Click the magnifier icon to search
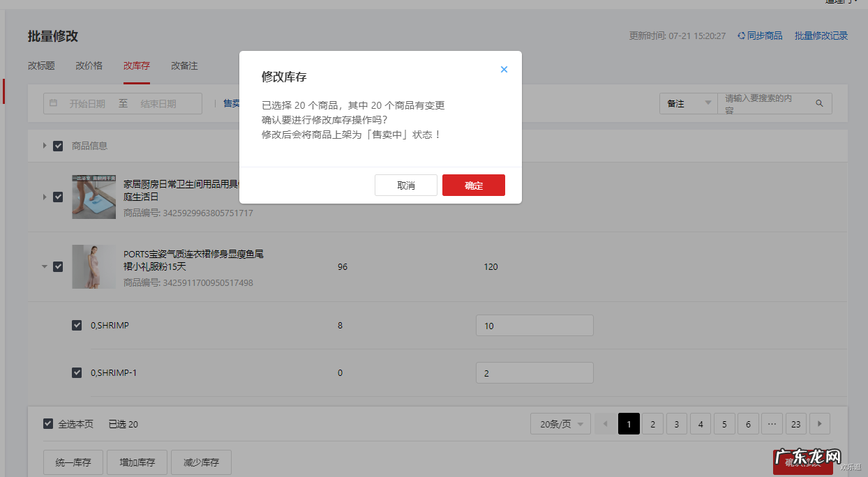The height and width of the screenshot is (477, 868). point(819,103)
